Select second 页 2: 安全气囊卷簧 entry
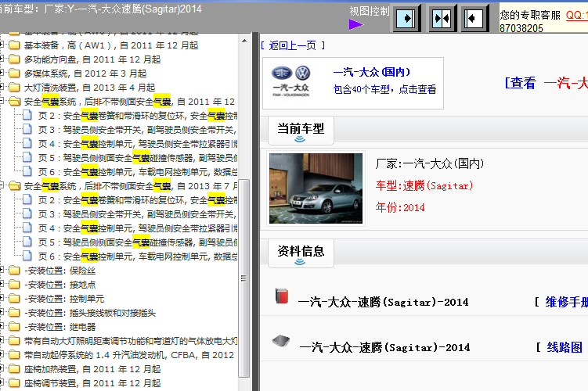Screen dimensions: 588x391 pos(137,200)
